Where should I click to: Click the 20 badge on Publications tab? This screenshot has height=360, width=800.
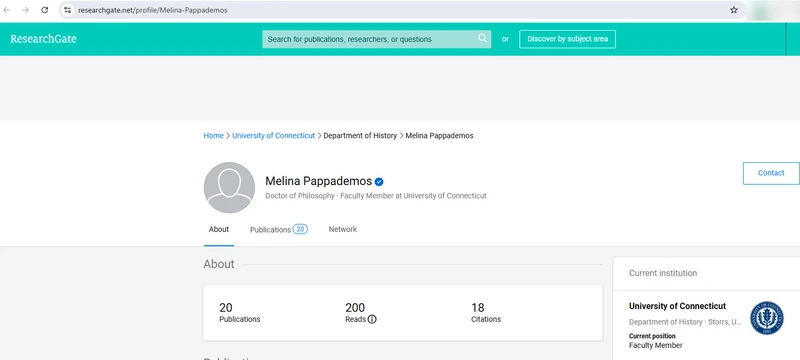[300, 229]
